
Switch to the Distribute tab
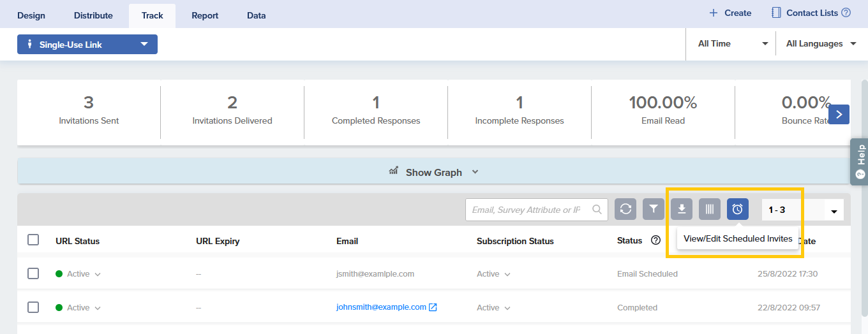click(93, 15)
